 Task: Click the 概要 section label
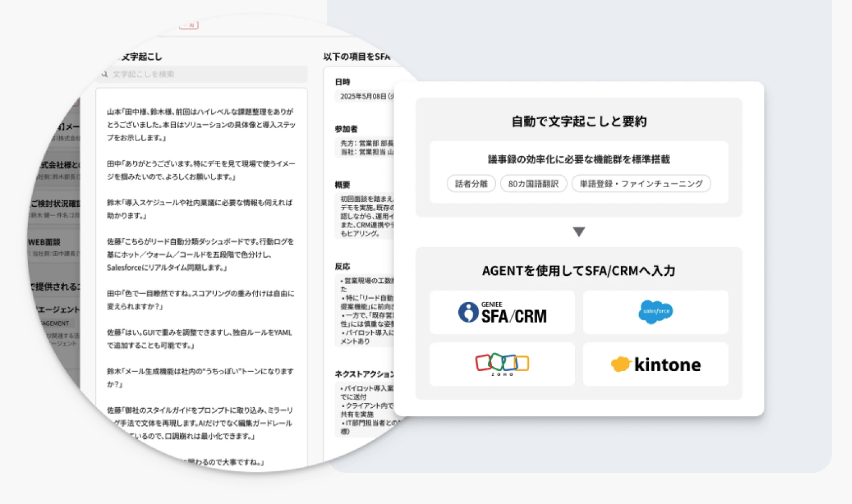pos(343,185)
